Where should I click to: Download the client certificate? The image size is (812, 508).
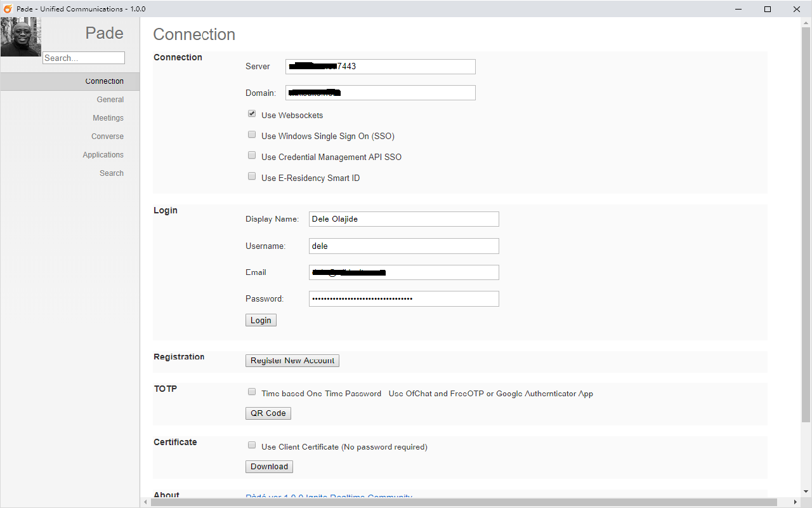[x=269, y=466]
